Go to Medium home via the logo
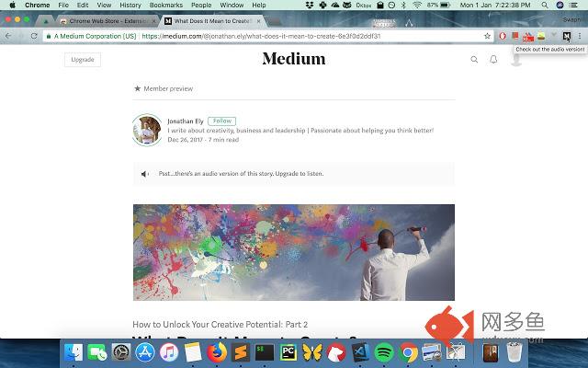Image resolution: width=588 pixels, height=368 pixels. 294,59
